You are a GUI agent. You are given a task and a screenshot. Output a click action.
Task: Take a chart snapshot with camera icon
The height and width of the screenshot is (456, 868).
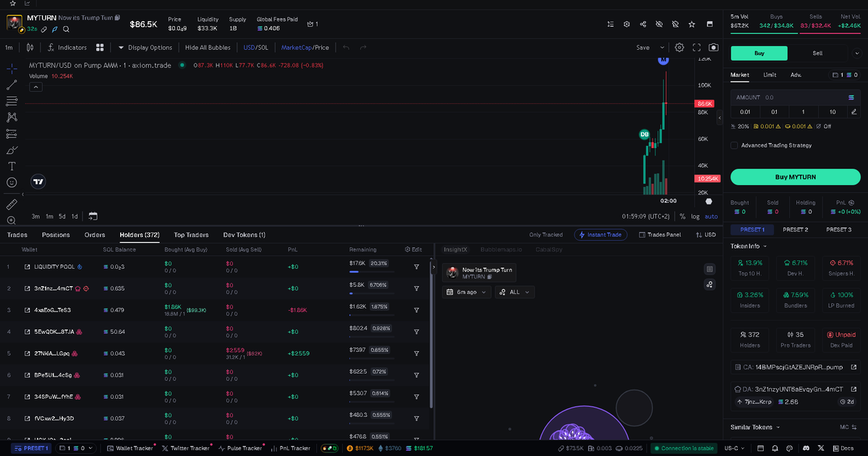[714, 48]
